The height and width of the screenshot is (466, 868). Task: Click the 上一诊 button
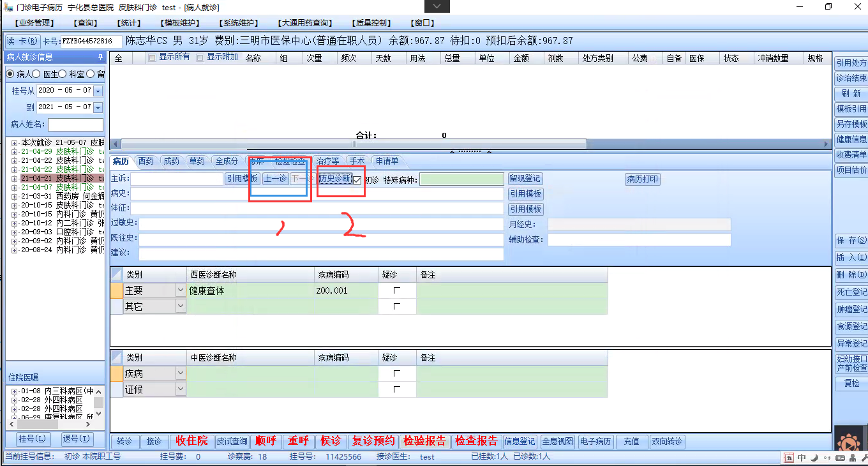coord(276,179)
